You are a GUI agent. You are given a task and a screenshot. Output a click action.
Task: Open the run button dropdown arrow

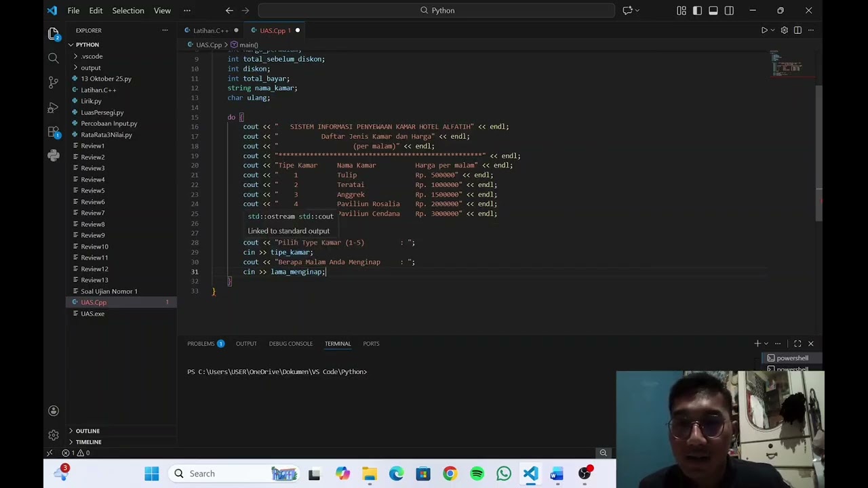773,30
